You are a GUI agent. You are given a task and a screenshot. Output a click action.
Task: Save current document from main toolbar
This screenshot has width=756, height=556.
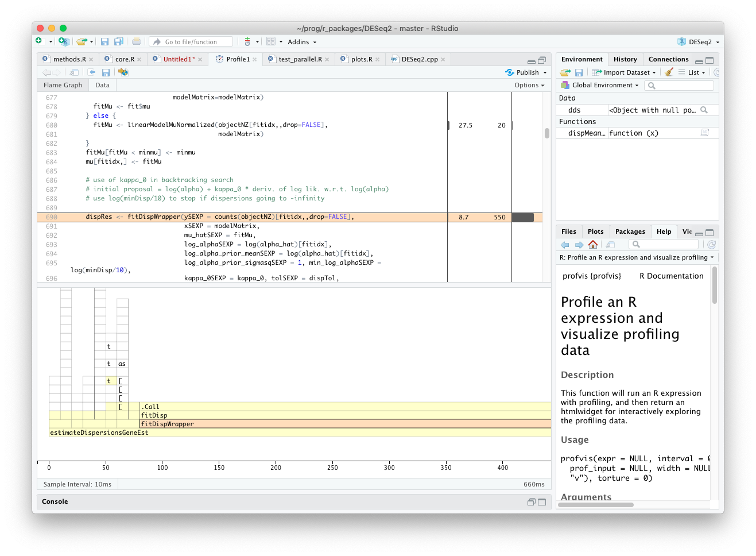(x=104, y=41)
